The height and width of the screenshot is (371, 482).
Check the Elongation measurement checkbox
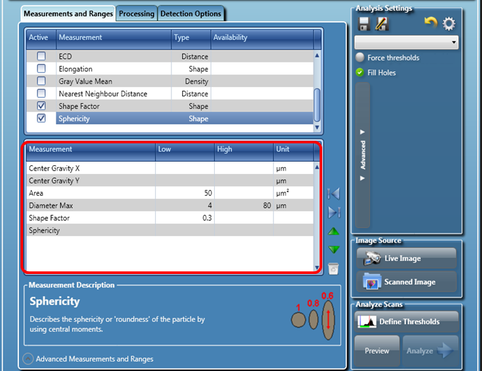(x=41, y=69)
